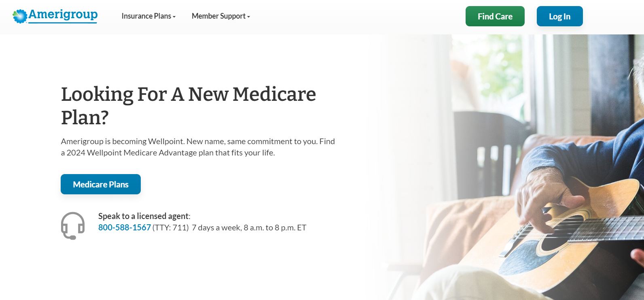Screen dimensions: 644x300
Task: Click the dark wooden chair in the photo
Action: point(485,154)
